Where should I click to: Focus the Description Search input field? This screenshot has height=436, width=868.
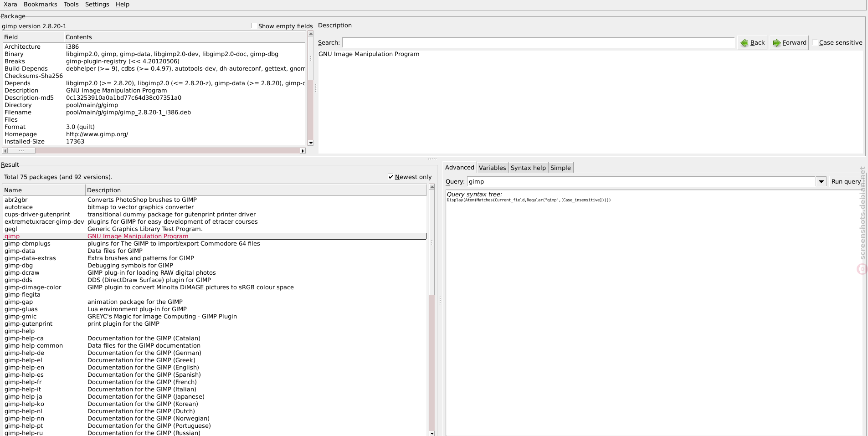click(x=538, y=43)
